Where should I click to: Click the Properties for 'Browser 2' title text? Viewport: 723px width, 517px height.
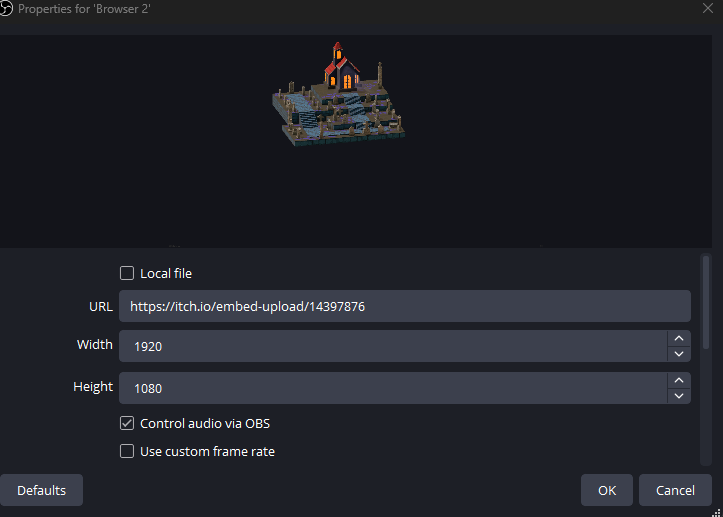pyautogui.click(x=84, y=9)
